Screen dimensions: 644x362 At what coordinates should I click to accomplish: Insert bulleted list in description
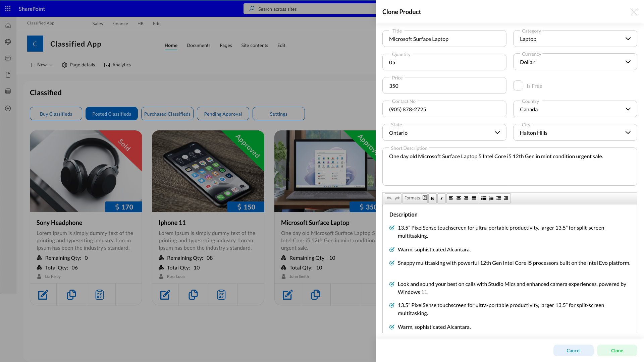(x=484, y=198)
